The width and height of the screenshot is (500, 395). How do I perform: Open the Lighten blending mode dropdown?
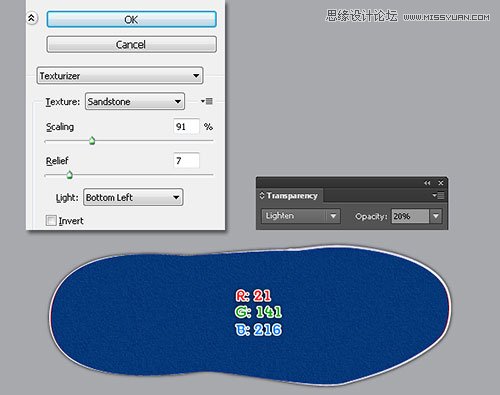click(301, 216)
